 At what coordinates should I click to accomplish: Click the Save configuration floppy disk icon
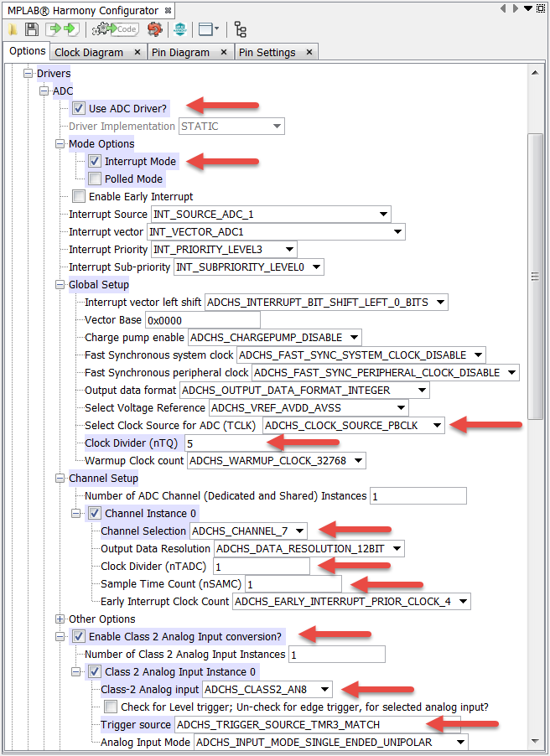click(32, 29)
